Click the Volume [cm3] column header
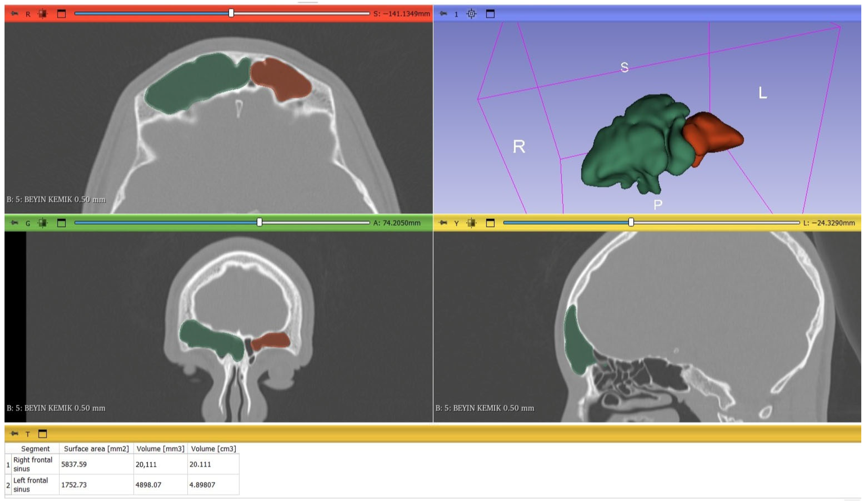 [x=214, y=449]
